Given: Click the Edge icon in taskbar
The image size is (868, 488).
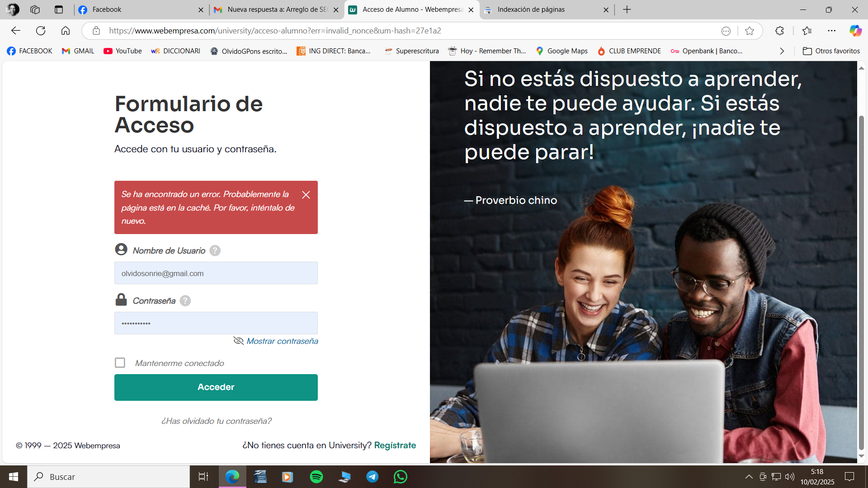Looking at the screenshot, I should pyautogui.click(x=232, y=477).
